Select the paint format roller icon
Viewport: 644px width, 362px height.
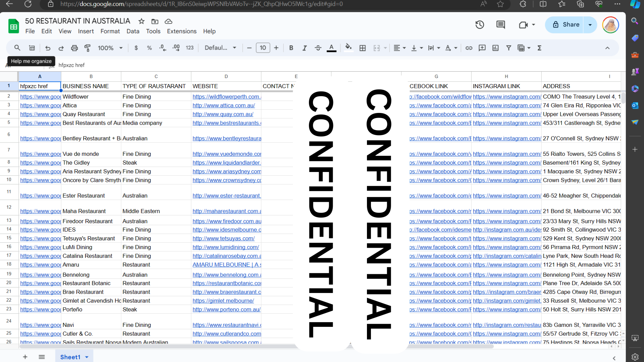click(88, 48)
